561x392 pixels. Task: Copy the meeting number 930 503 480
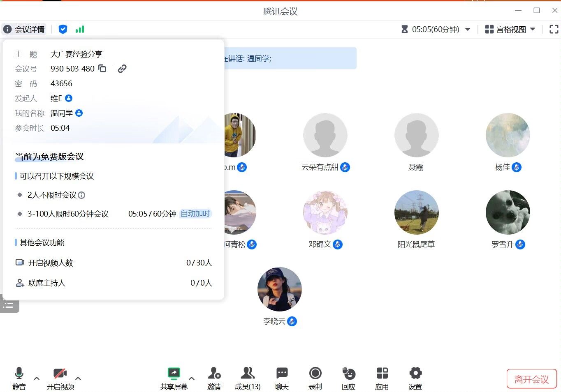point(102,69)
